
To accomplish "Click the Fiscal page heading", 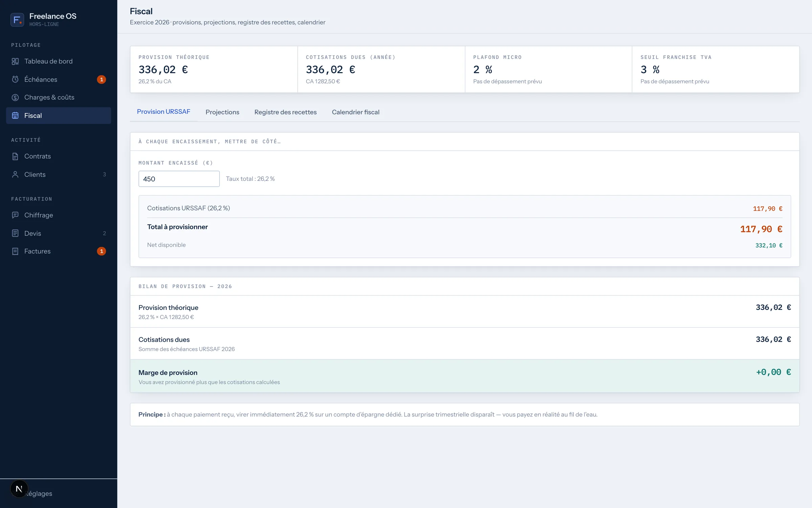I will click(141, 11).
